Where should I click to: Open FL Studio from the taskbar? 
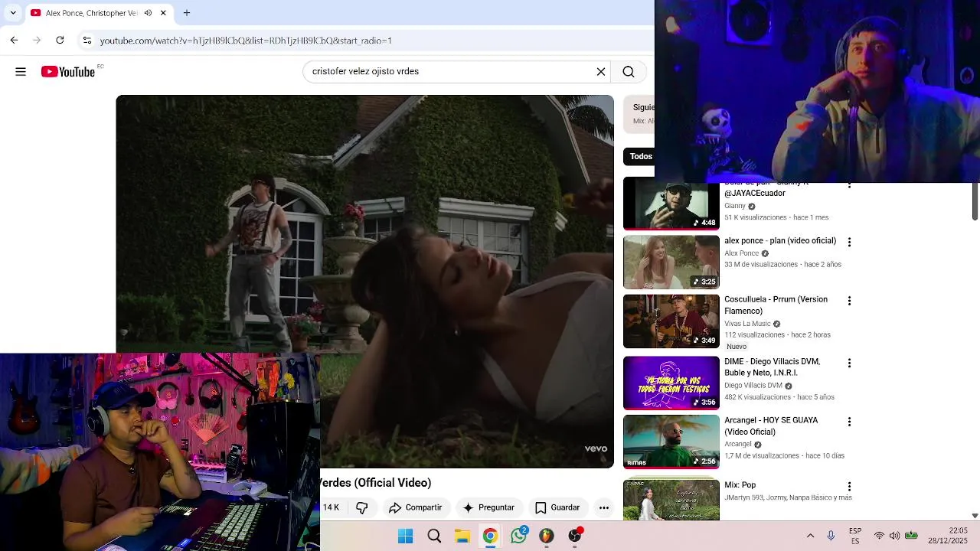click(547, 536)
